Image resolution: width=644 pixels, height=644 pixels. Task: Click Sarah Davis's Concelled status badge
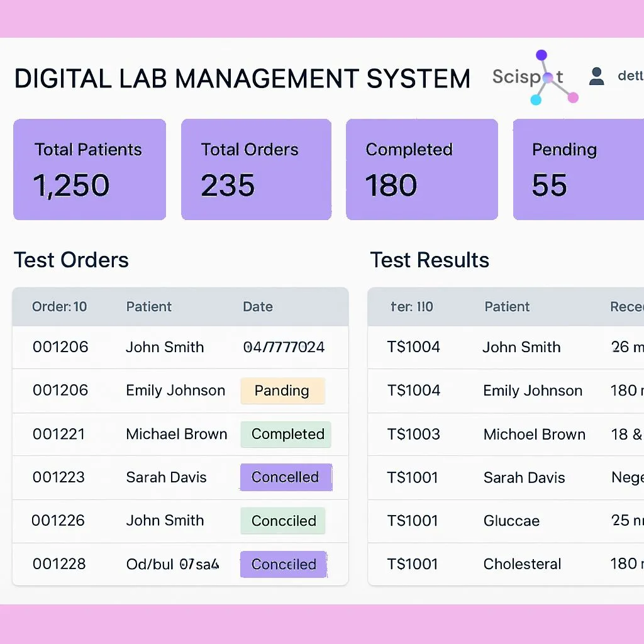click(286, 477)
